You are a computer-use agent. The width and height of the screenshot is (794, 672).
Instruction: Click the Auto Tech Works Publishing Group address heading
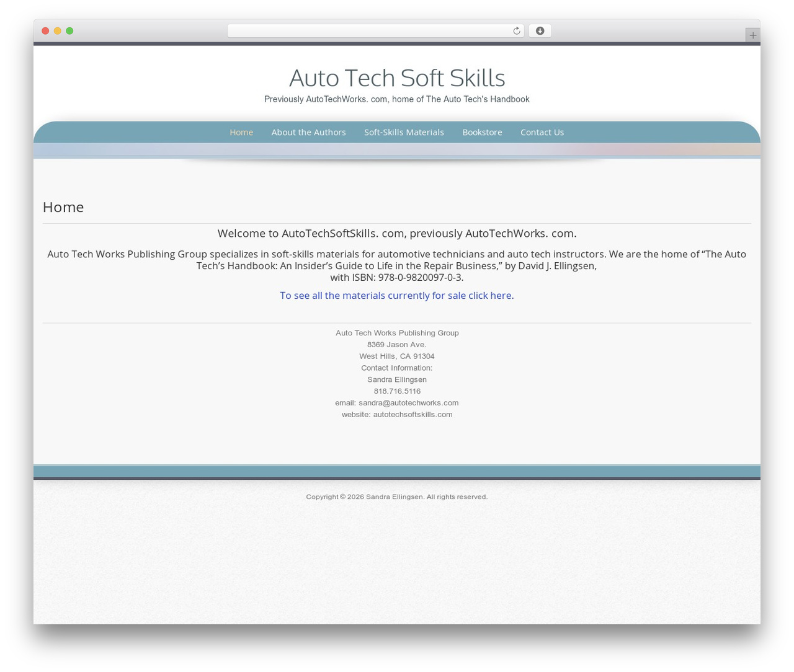point(397,333)
